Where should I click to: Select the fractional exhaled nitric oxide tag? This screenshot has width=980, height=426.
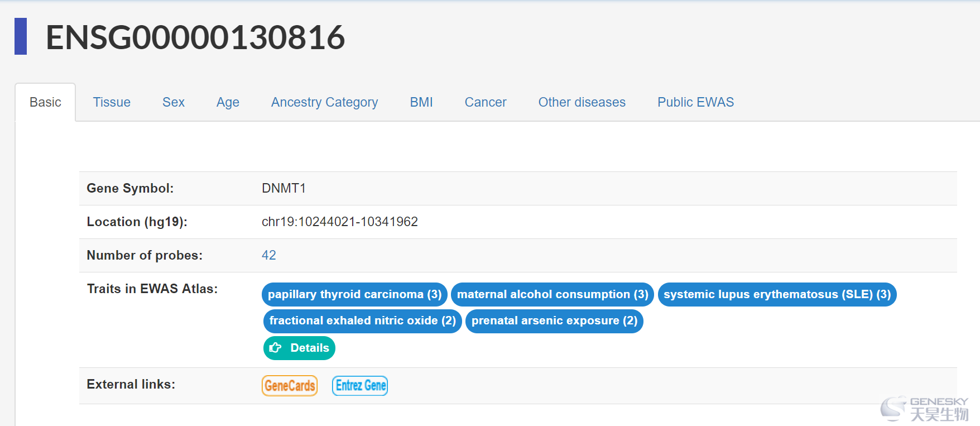[x=363, y=321]
